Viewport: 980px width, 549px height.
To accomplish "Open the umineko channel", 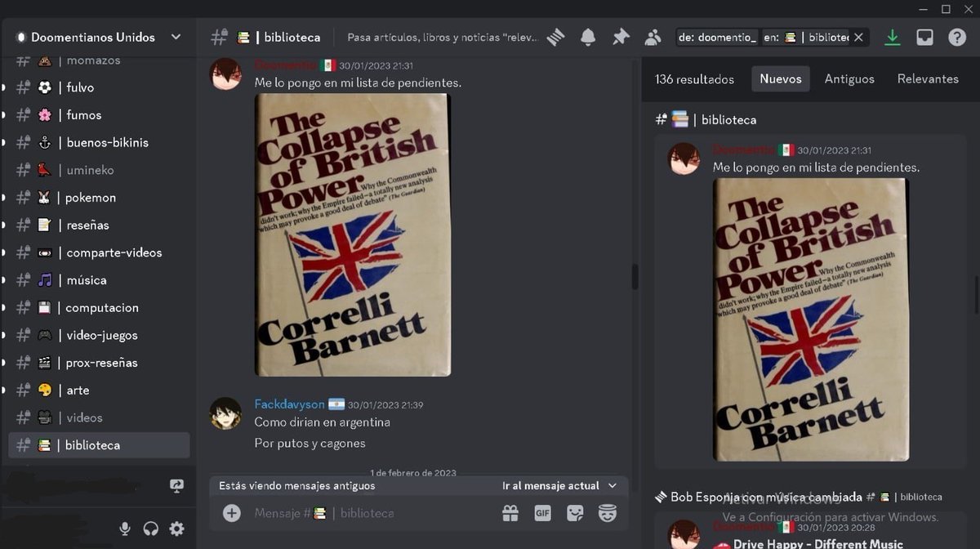I will (99, 170).
